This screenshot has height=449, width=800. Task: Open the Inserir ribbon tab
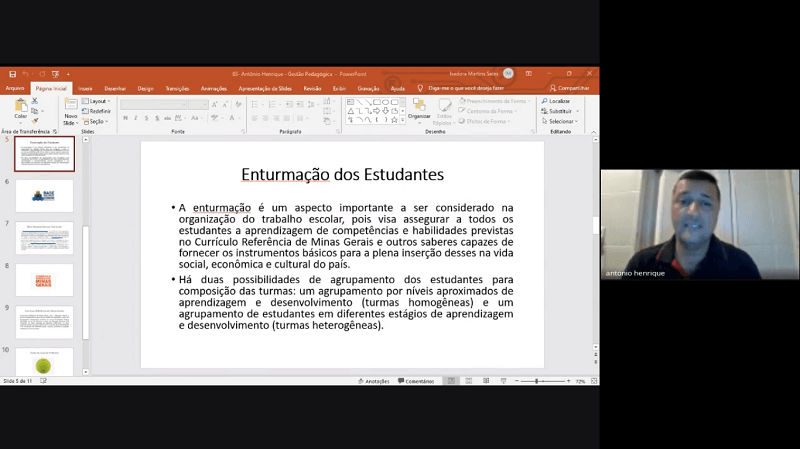point(85,88)
